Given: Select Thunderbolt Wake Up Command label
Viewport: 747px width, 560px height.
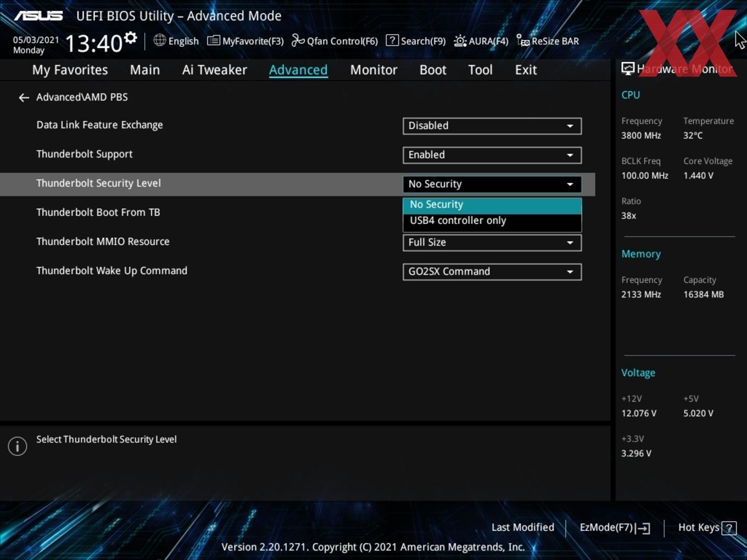Looking at the screenshot, I should point(112,271).
